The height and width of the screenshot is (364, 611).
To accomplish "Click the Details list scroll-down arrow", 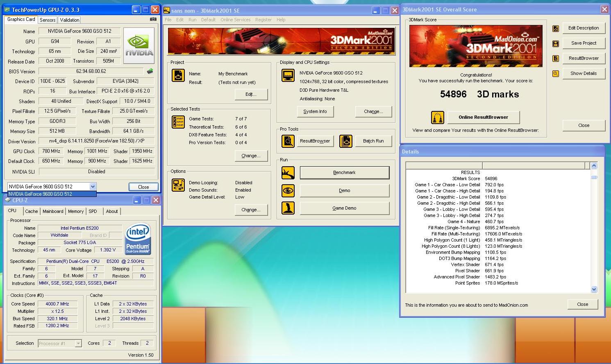I will [594, 289].
